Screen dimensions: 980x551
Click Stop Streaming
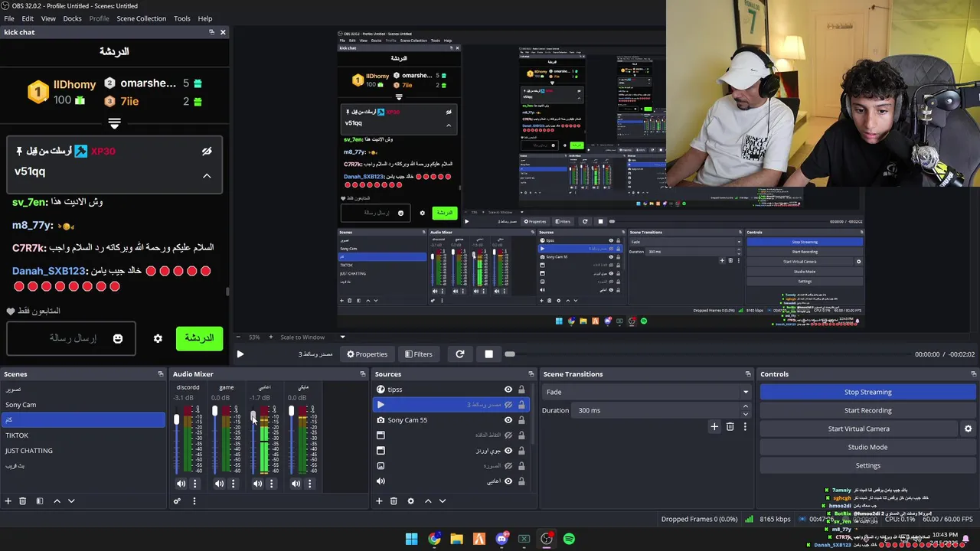coord(867,392)
